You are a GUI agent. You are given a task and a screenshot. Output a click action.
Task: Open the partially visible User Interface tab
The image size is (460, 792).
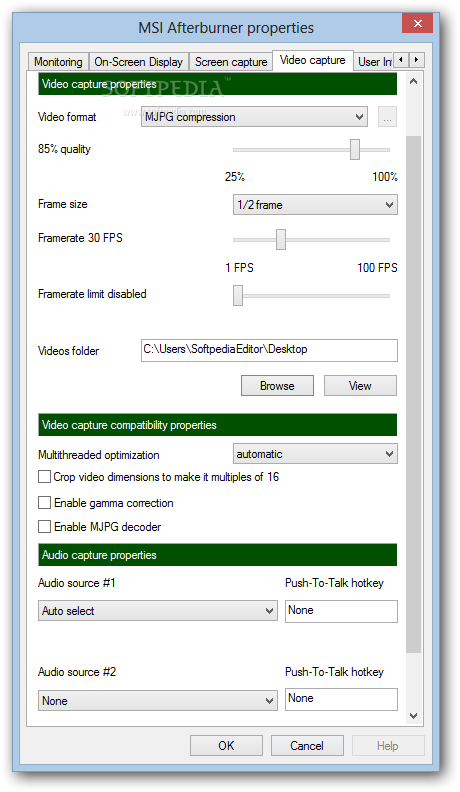(x=374, y=62)
